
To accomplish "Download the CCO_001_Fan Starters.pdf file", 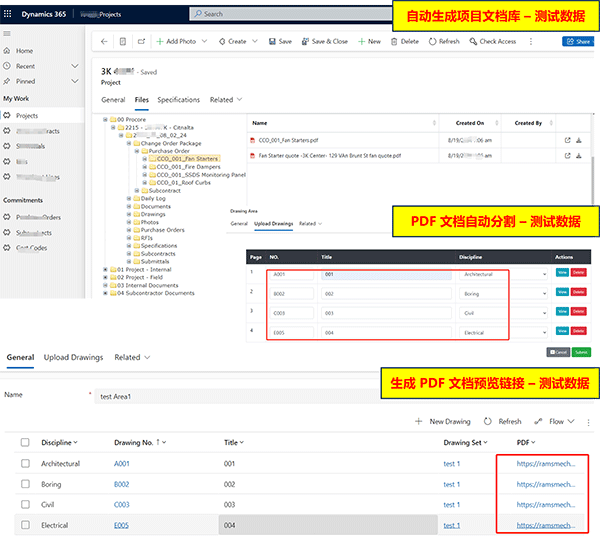I will click(579, 140).
